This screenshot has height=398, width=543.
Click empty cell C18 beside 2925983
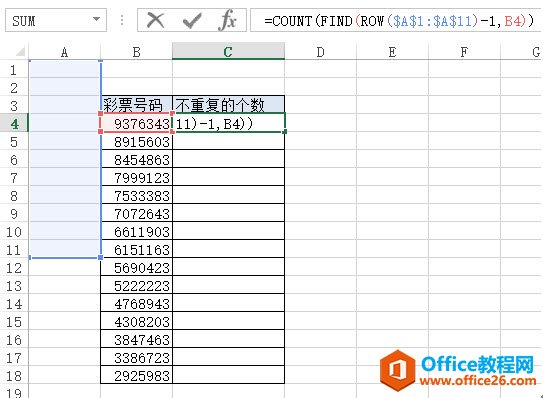[x=228, y=376]
